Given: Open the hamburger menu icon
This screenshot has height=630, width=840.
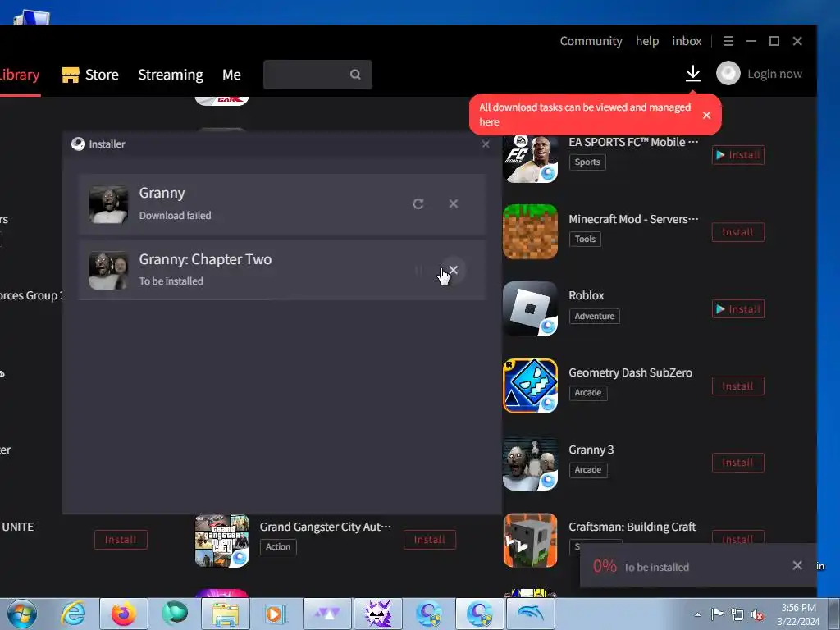Looking at the screenshot, I should (x=728, y=41).
